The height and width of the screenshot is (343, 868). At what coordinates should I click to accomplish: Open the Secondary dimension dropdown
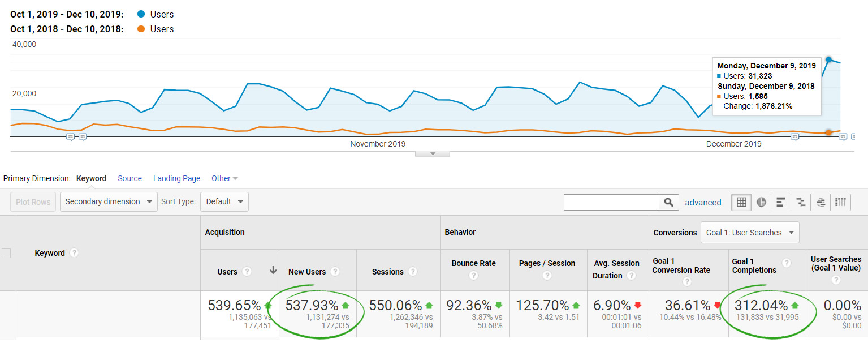[108, 201]
